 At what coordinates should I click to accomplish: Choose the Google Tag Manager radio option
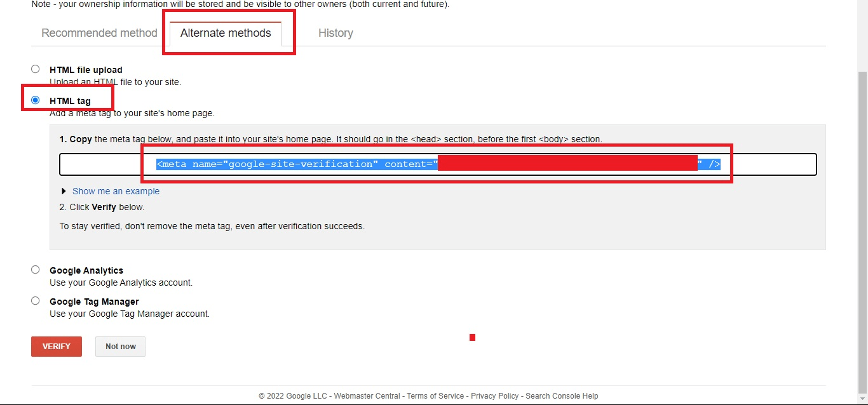36,301
